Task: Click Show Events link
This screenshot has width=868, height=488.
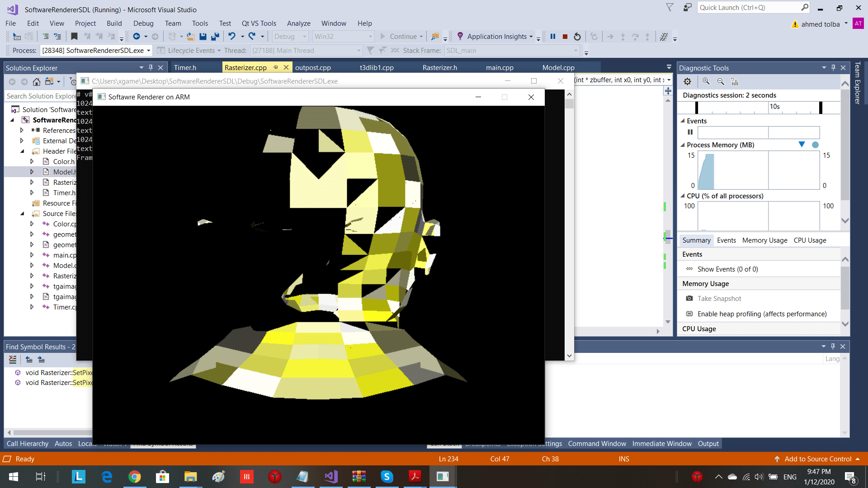Action: pos(727,269)
